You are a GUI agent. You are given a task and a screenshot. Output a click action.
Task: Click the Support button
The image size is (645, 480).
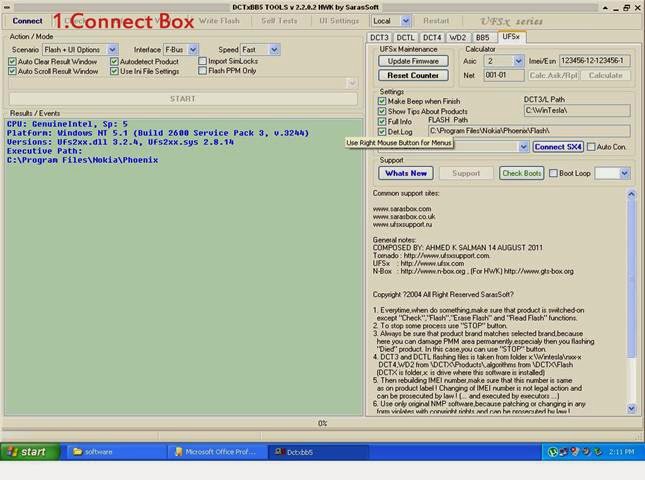466,173
